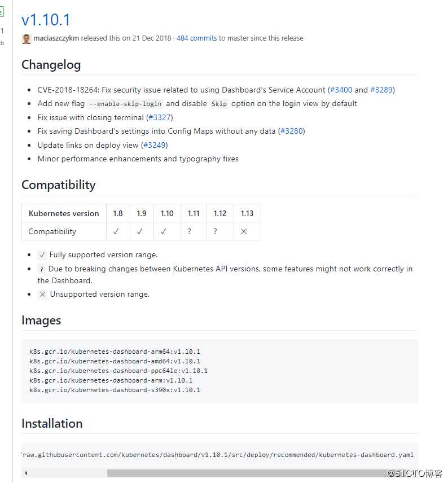Click maciaszczykm's avatar image

click(x=27, y=38)
